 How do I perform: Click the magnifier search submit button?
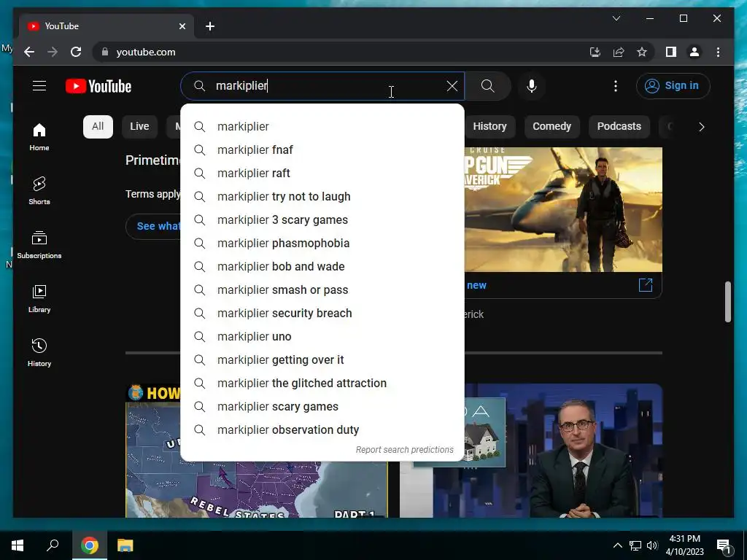point(487,86)
